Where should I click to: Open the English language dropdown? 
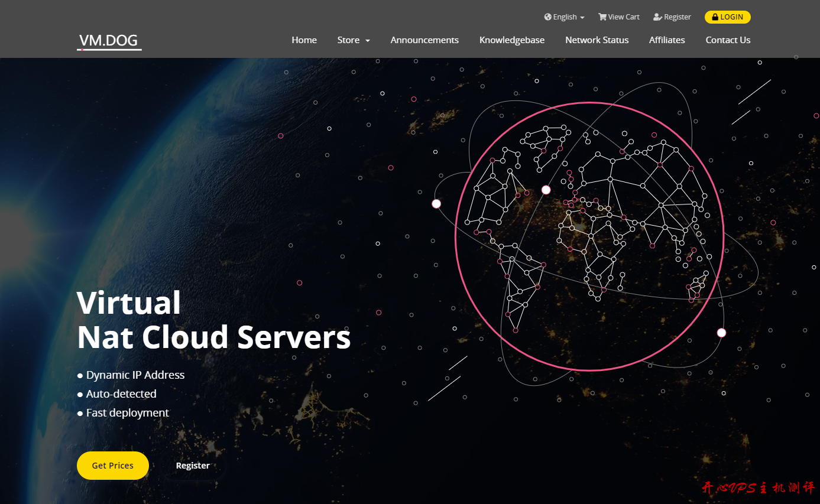click(564, 17)
